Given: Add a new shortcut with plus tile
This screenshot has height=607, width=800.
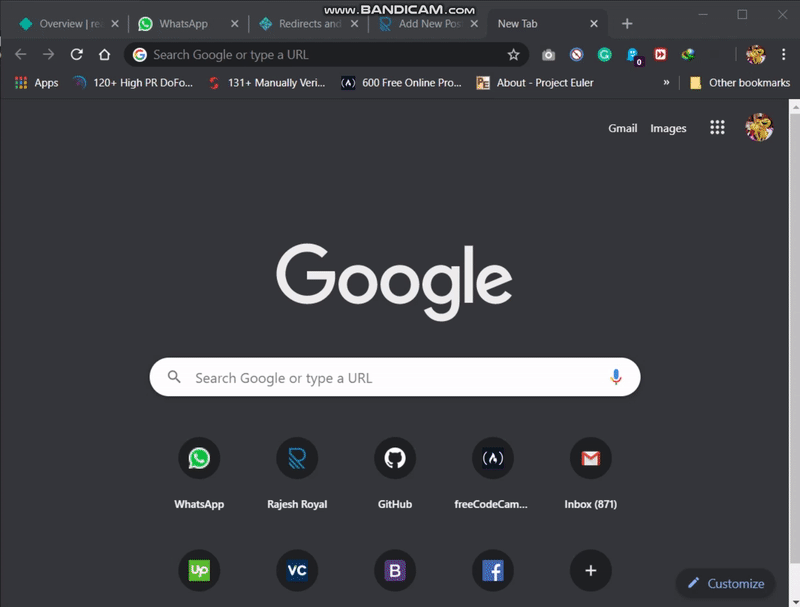Looking at the screenshot, I should [x=590, y=570].
